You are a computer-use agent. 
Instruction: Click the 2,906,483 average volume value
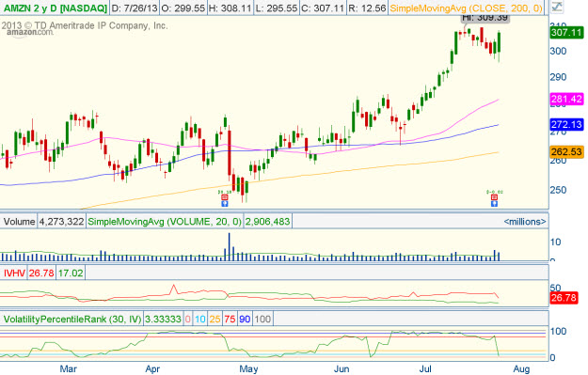267,222
